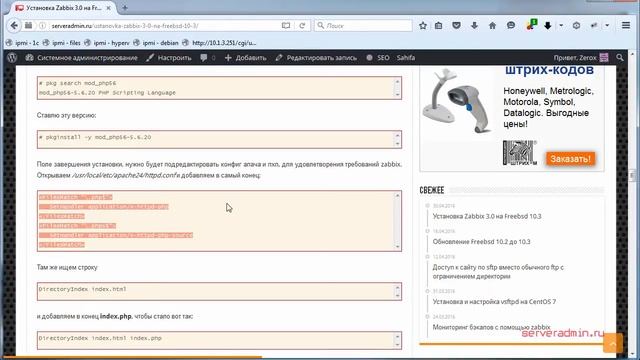Open the Firefox hamburger menu

tap(626, 25)
